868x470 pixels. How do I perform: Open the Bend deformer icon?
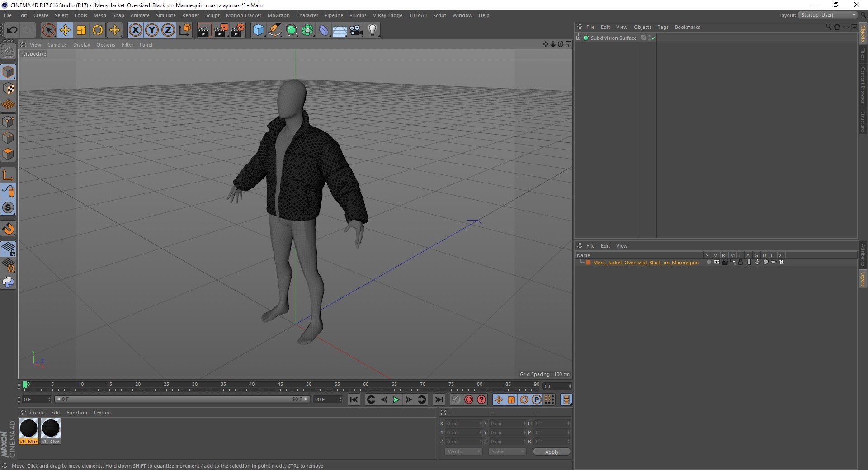(x=324, y=30)
